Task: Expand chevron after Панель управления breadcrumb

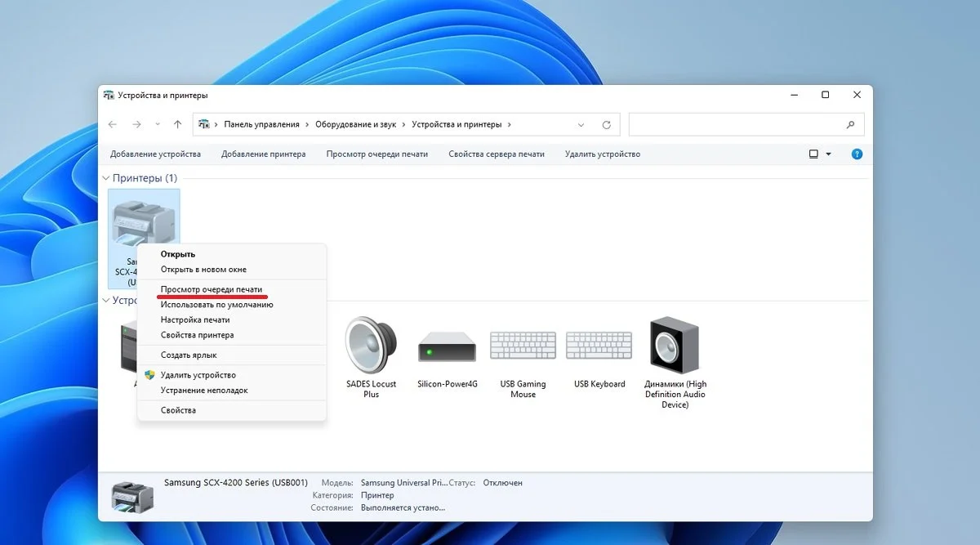Action: pyautogui.click(x=307, y=125)
